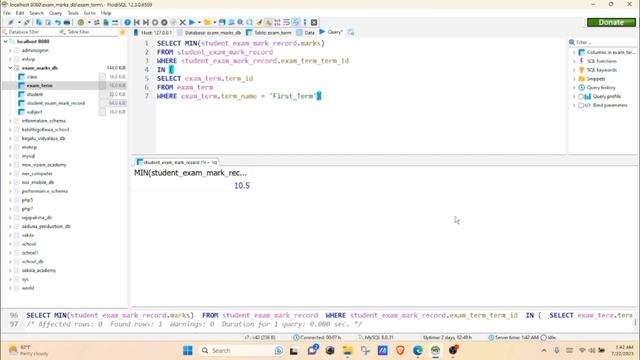The width and height of the screenshot is (640, 360).
Task: Click the Windows Start button
Action: pos(188,350)
